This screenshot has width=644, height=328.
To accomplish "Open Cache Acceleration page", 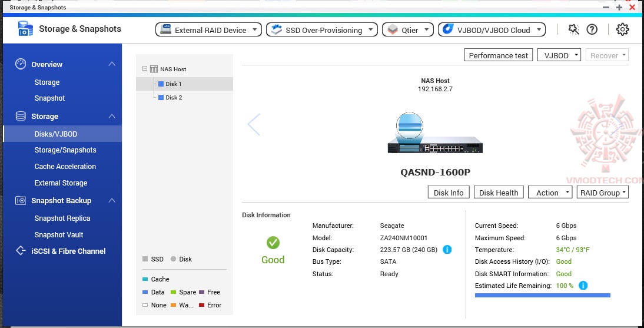I will click(x=65, y=167).
